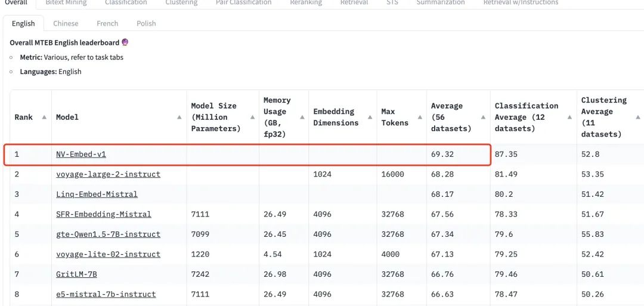Open e5-mistral-7b-instruct model link
Viewport: 644px width, 306px height.
106,294
